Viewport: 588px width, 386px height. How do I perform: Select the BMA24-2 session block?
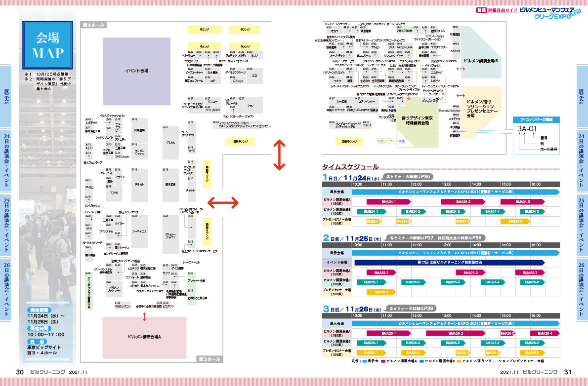click(463, 201)
